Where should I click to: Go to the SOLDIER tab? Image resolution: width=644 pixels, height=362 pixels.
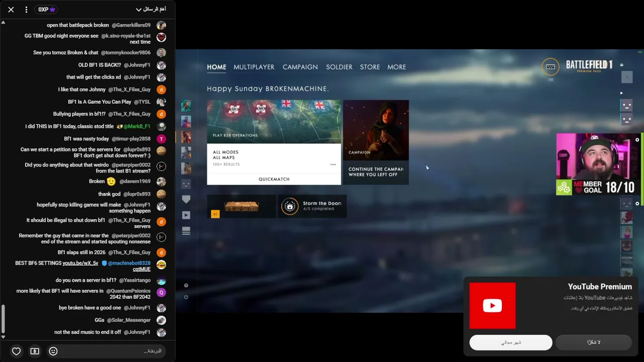tap(339, 67)
